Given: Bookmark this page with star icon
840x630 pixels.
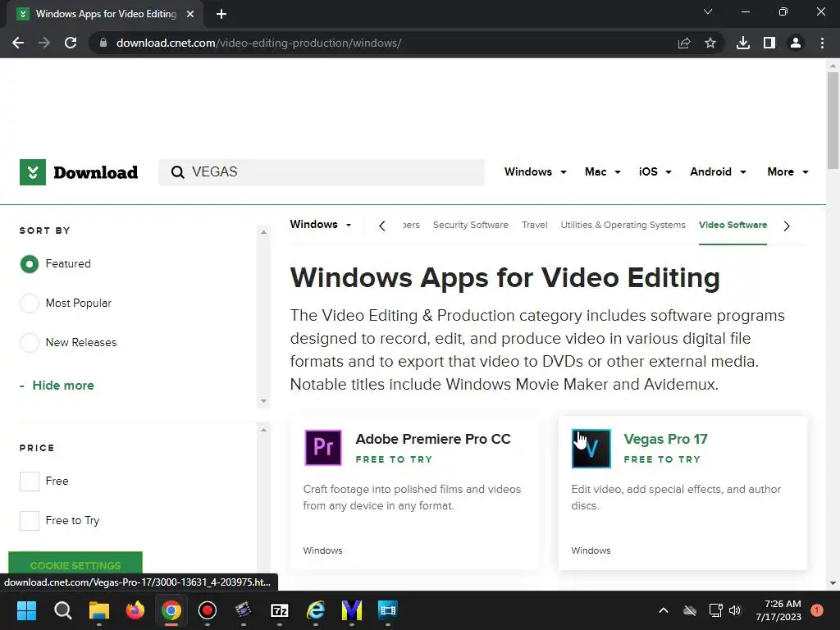Looking at the screenshot, I should point(710,43).
